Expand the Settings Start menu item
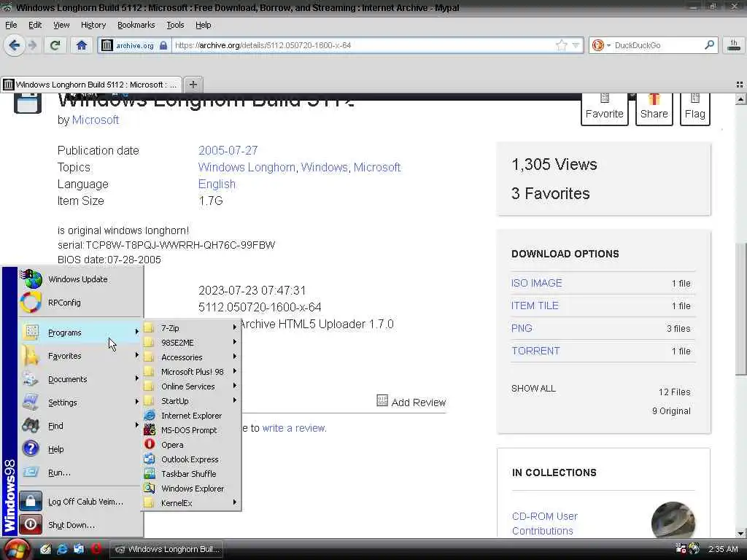The width and height of the screenshot is (747, 560). point(81,402)
